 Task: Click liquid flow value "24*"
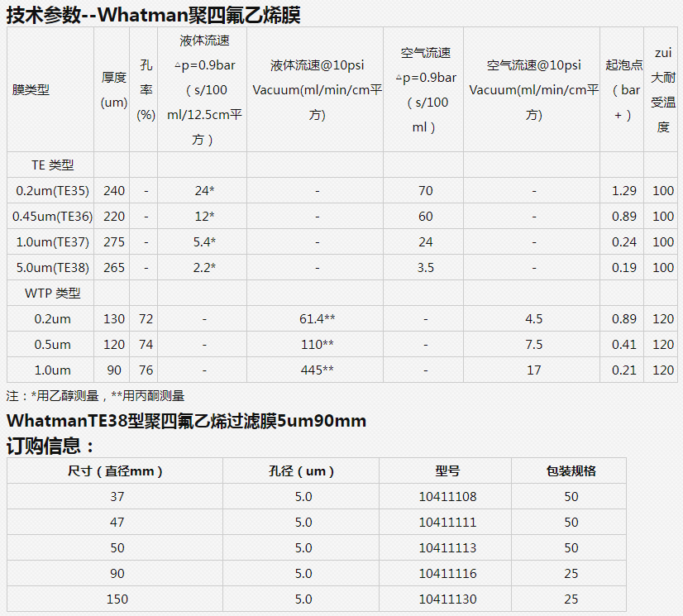pyautogui.click(x=204, y=191)
